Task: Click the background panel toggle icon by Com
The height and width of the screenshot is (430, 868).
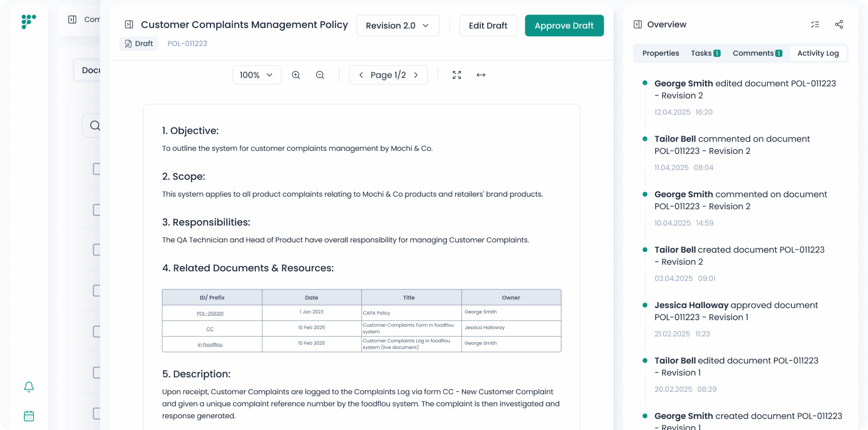Action: coord(72,20)
